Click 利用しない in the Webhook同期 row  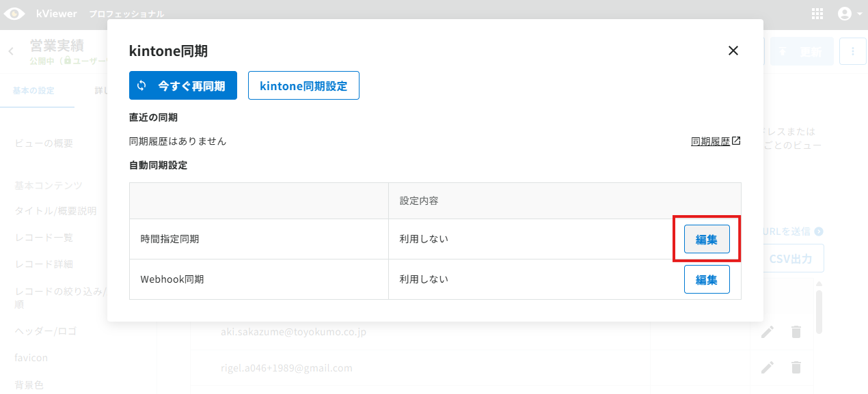click(424, 279)
